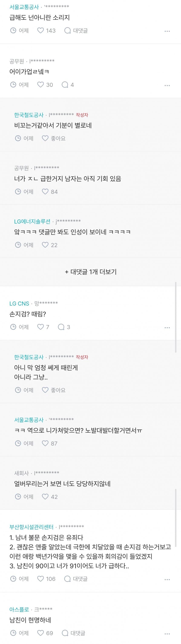
Task: Open 부산항시설관리센터 company link
Action: (x=32, y=527)
